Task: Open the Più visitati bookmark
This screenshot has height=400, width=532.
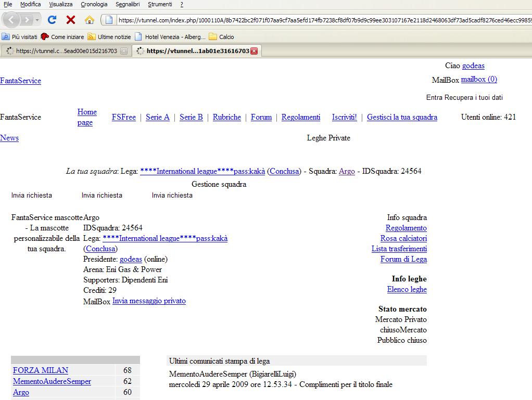Action: coord(20,37)
